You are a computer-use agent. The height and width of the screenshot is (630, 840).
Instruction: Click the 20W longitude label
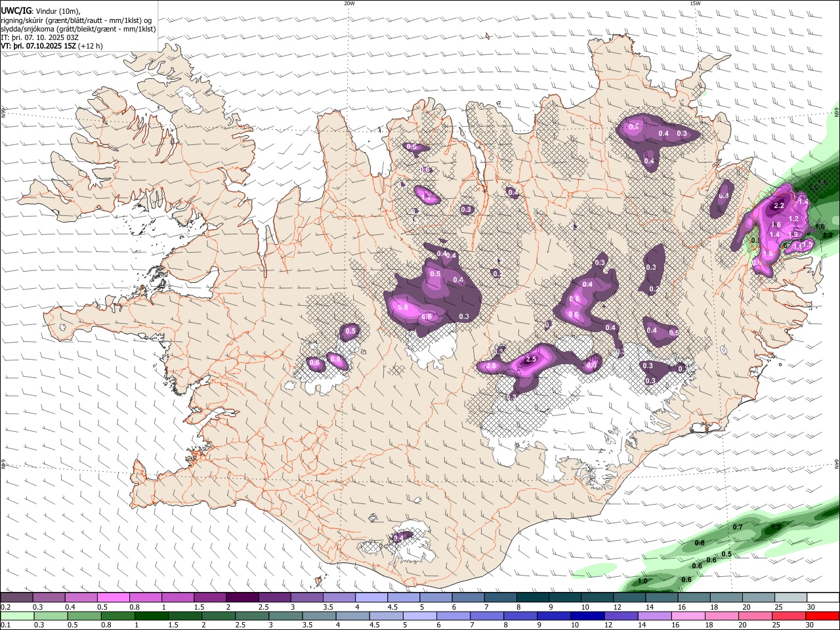point(349,3)
